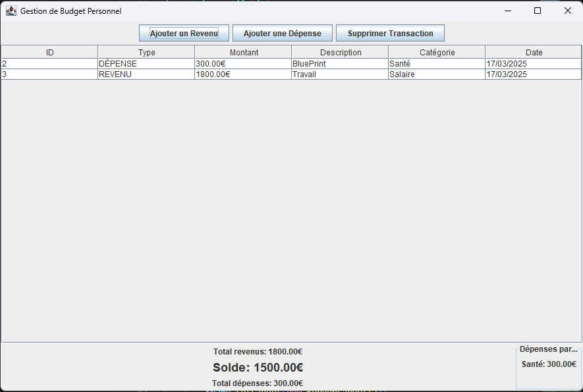583x392 pixels.
Task: Click the Catégorie column header
Action: (x=437, y=52)
